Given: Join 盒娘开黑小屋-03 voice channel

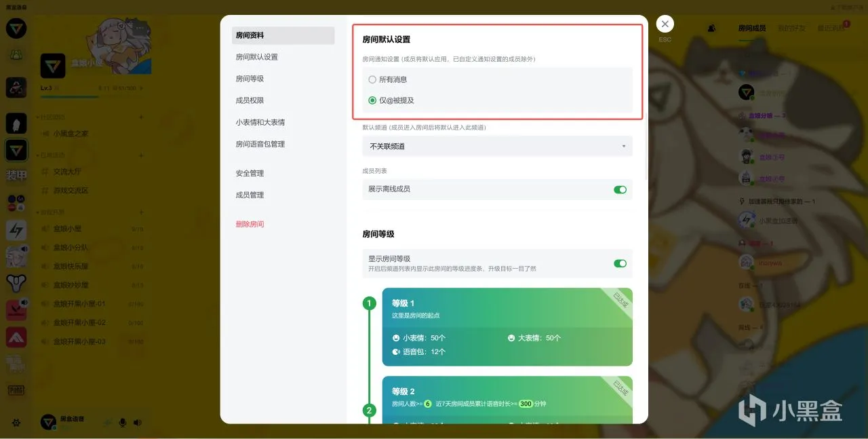Looking at the screenshot, I should coord(92,341).
